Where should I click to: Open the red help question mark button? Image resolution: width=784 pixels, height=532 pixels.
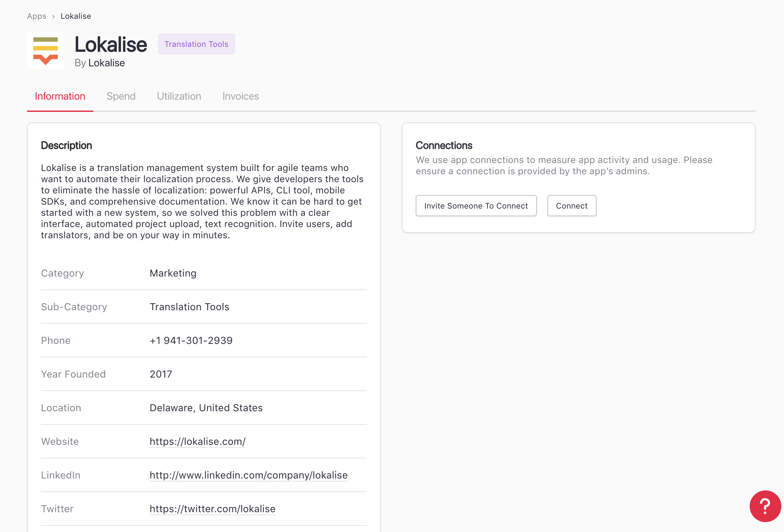pos(765,506)
